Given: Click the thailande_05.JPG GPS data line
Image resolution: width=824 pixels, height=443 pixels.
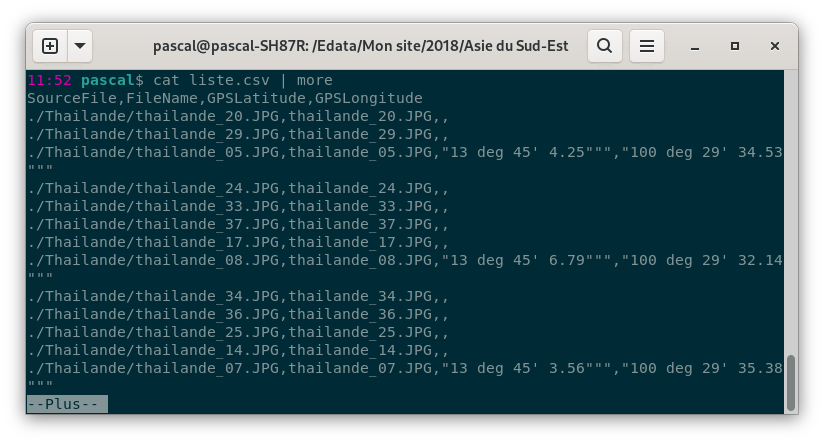Looking at the screenshot, I should tap(405, 152).
